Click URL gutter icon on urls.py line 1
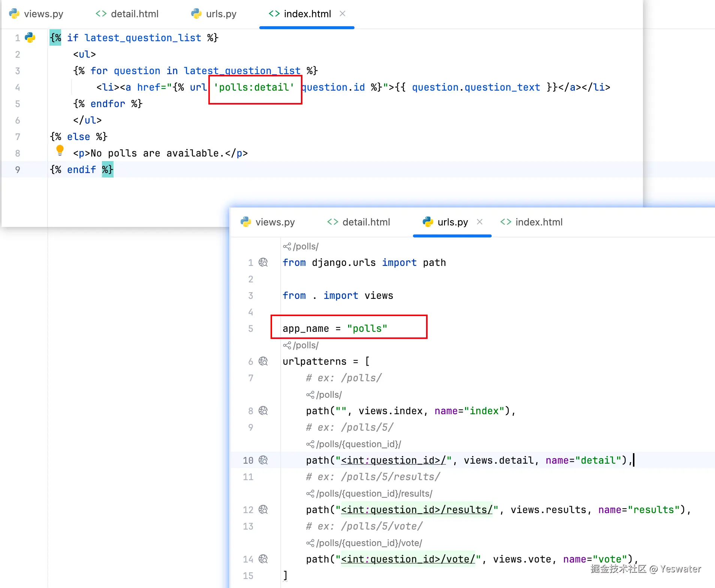 click(x=263, y=263)
